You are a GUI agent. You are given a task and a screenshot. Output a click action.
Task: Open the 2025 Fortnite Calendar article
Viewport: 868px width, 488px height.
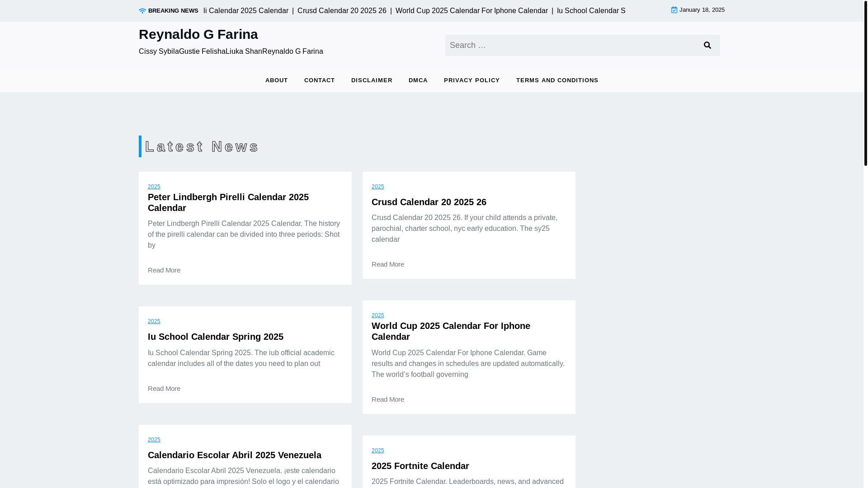(x=420, y=466)
